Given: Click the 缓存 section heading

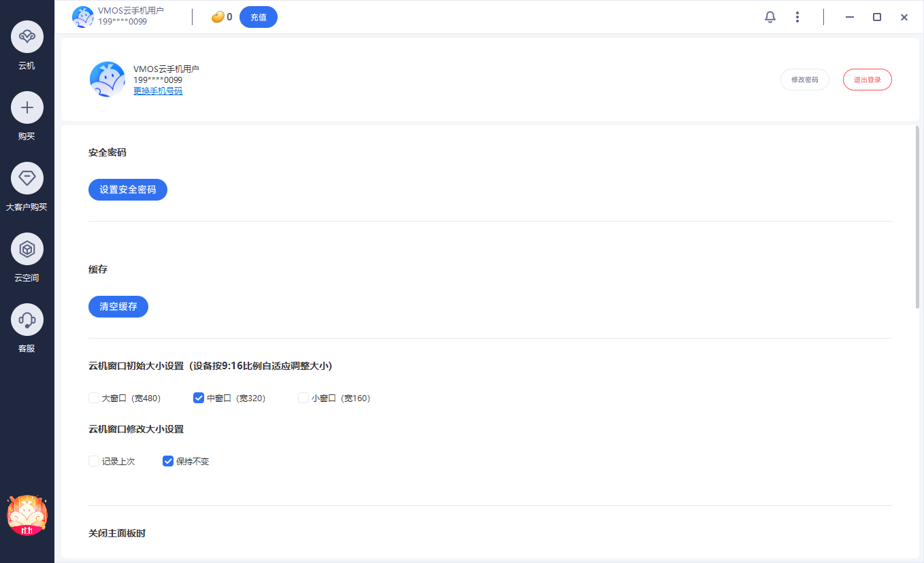Looking at the screenshot, I should tap(98, 269).
